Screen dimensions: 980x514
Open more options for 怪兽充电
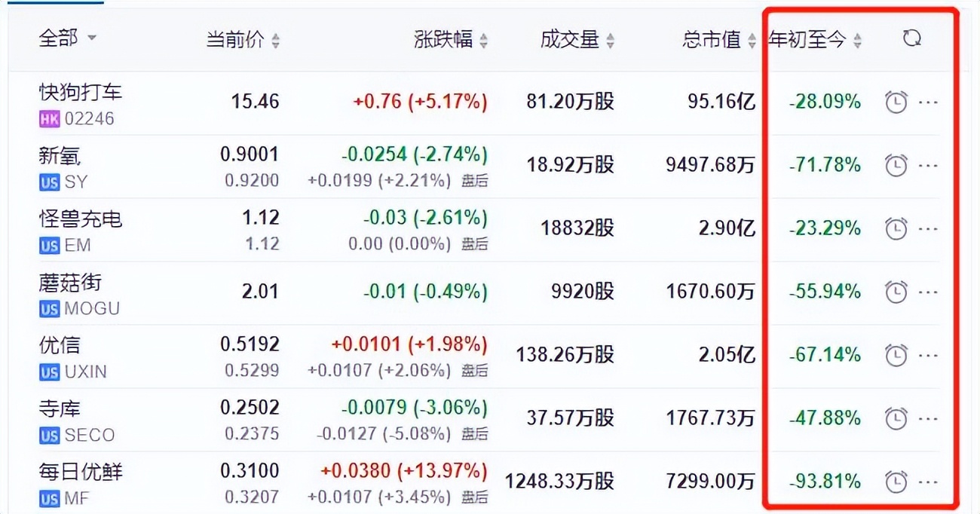pos(927,228)
